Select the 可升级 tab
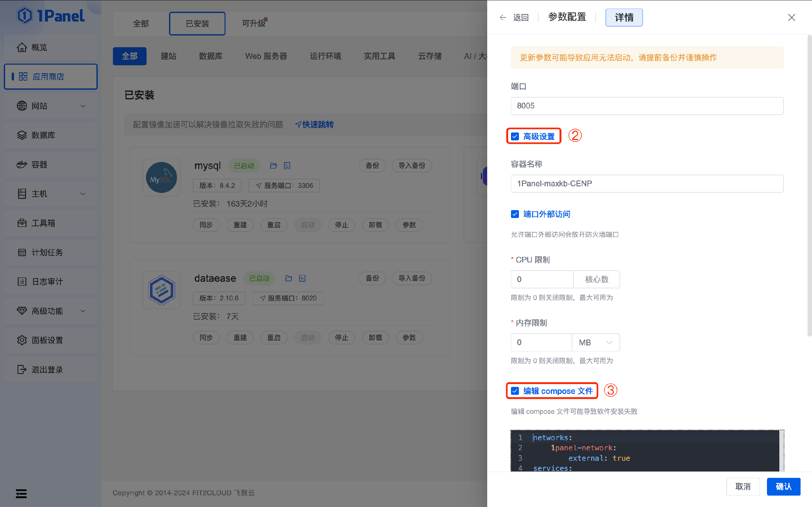The height and width of the screenshot is (507, 812). coord(254,23)
